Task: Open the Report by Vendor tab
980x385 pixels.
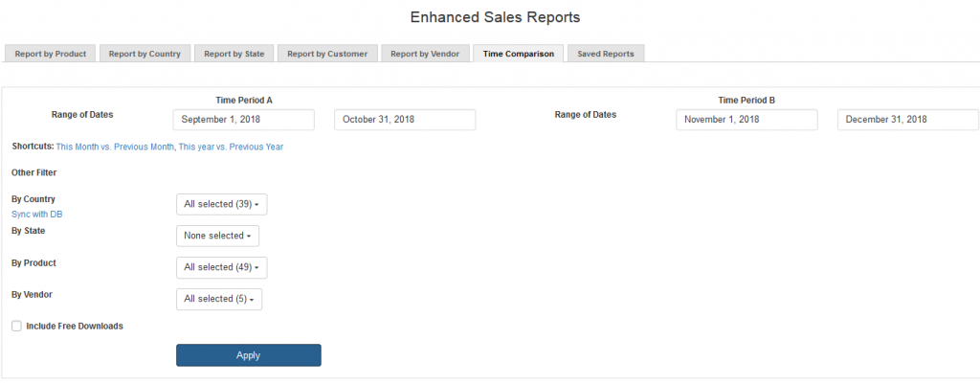Action: click(x=424, y=55)
